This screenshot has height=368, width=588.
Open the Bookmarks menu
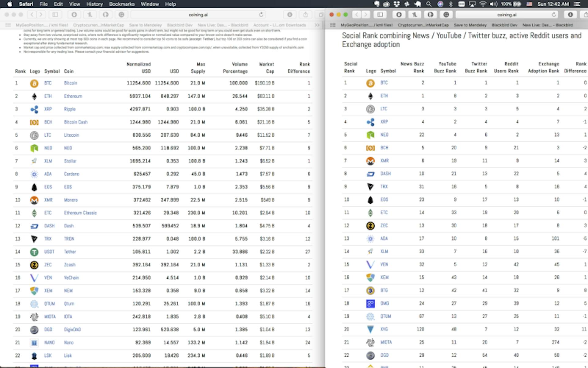(122, 4)
